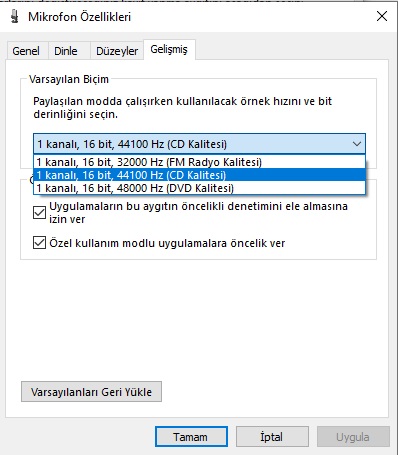The width and height of the screenshot is (398, 455).
Task: Open the Dinle tab
Action: pos(66,51)
